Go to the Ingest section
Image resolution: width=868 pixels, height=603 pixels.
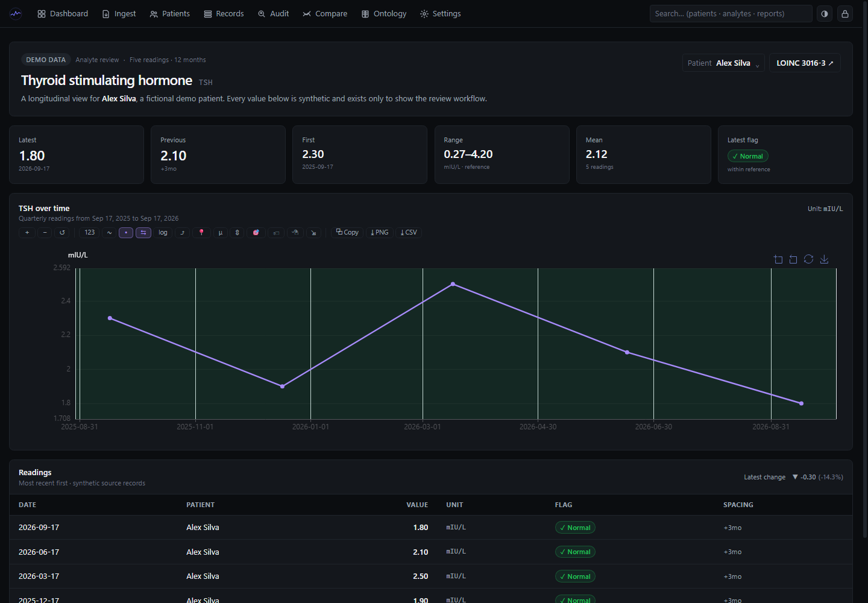click(119, 14)
